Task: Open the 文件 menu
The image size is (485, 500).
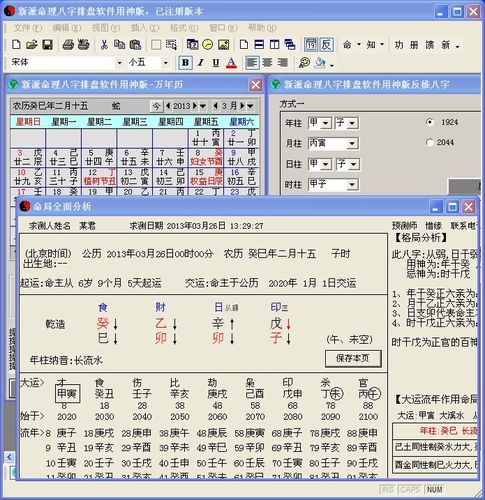Action: 28,28
